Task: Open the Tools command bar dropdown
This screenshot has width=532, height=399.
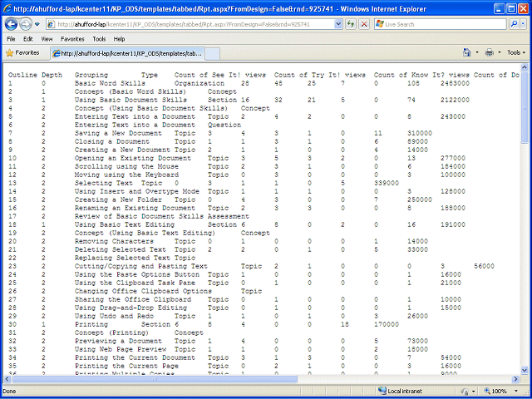Action: click(x=516, y=52)
